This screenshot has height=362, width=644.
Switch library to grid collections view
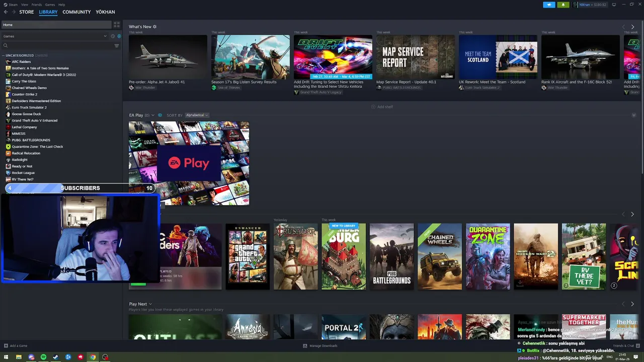(x=117, y=25)
